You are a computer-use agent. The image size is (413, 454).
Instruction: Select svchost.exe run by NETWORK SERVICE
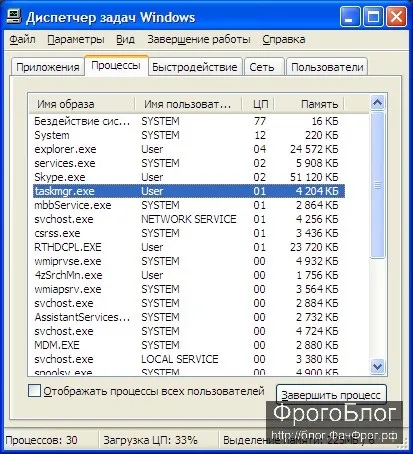pyautogui.click(x=189, y=219)
